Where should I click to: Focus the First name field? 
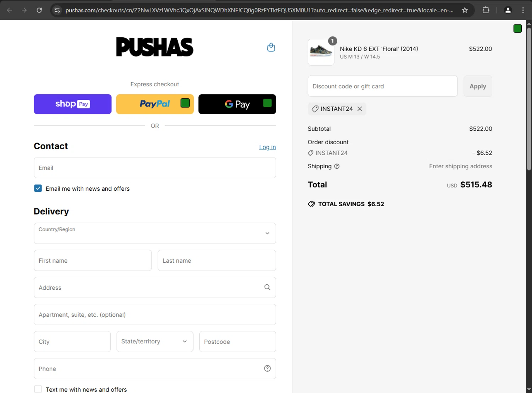pyautogui.click(x=93, y=261)
